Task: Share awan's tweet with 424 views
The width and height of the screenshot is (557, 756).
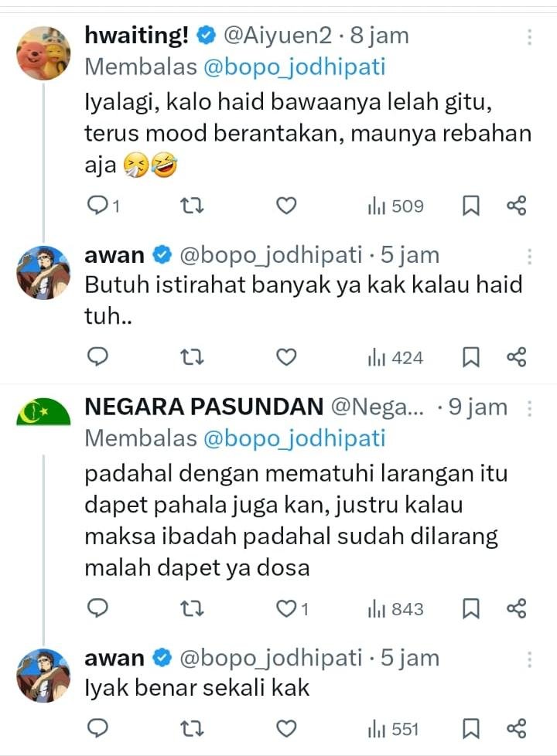Action: coord(516,357)
